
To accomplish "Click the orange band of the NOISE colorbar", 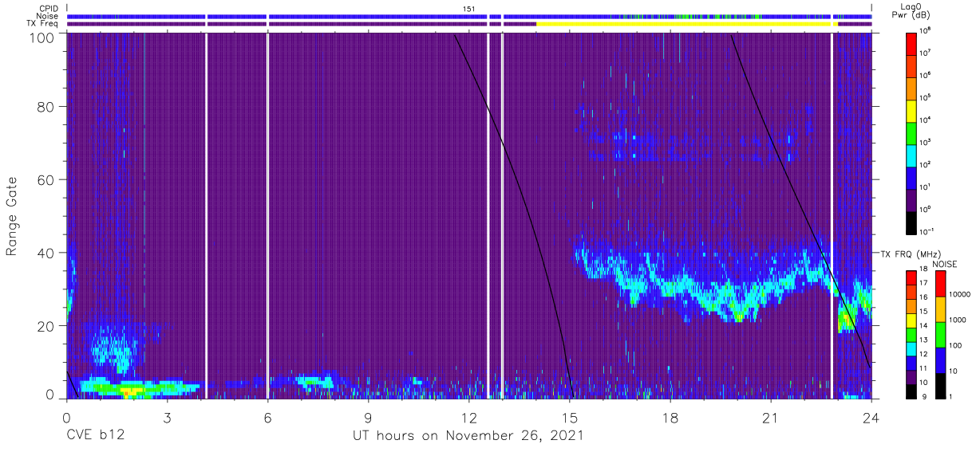I will coord(939,309).
